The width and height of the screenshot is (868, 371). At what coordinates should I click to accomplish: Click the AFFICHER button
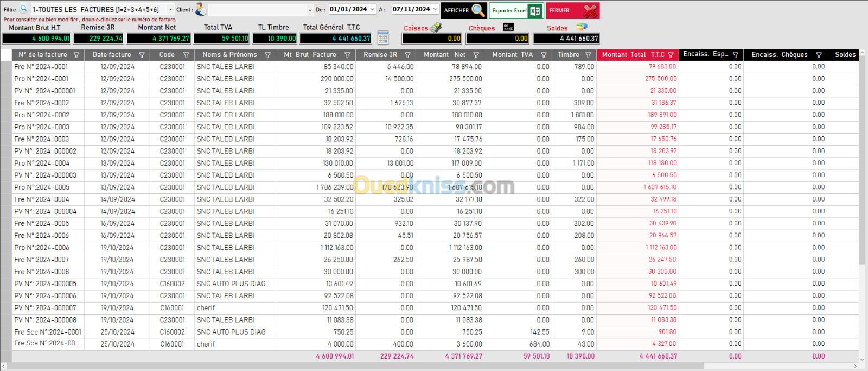(x=463, y=10)
